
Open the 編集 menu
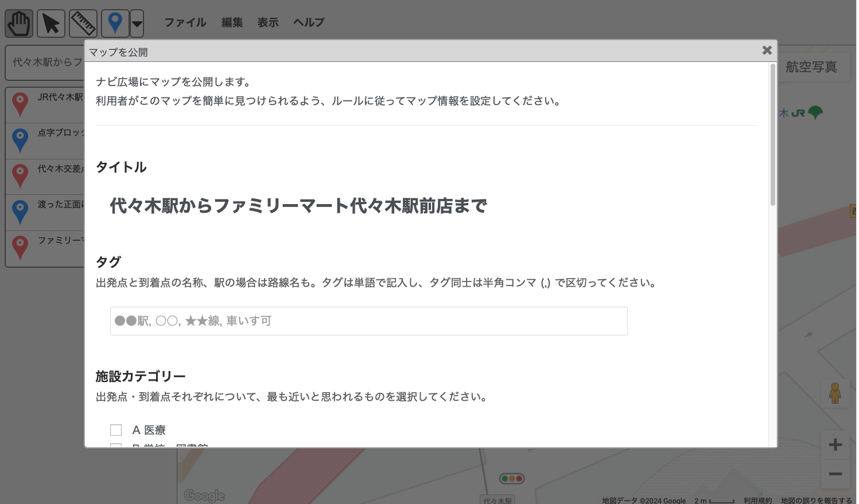pos(232,22)
